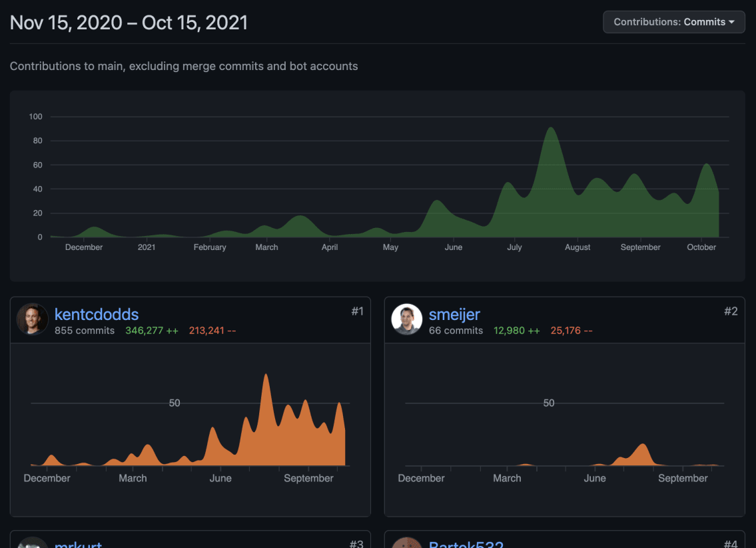Open the kentcdodds profile link

coord(97,314)
